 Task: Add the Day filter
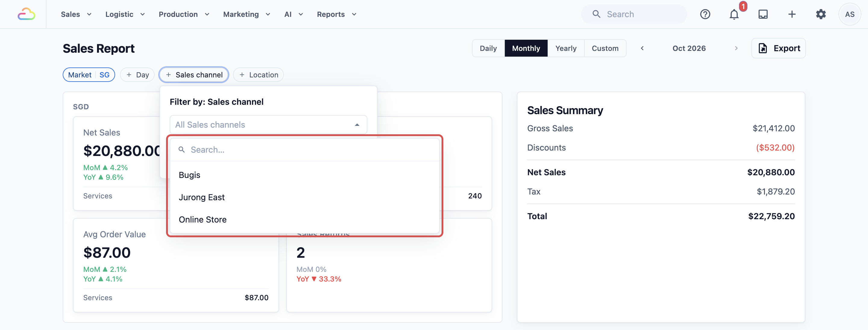pyautogui.click(x=137, y=75)
